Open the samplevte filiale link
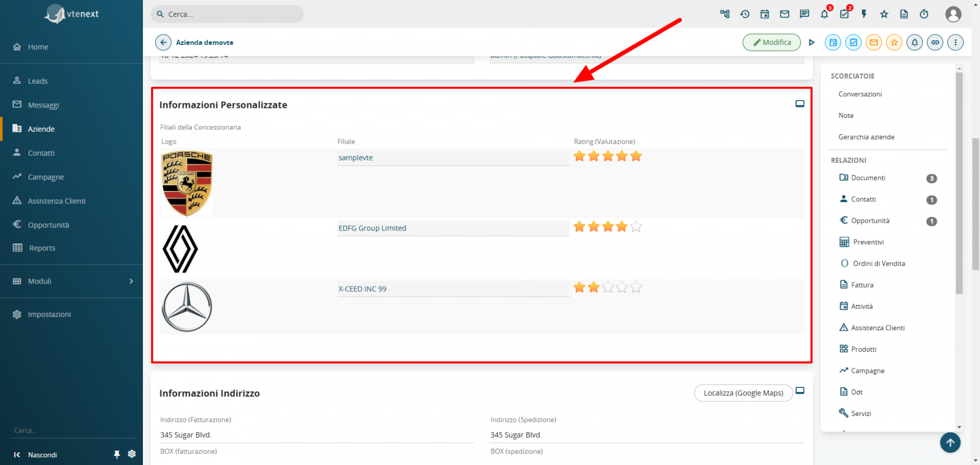 click(x=355, y=158)
